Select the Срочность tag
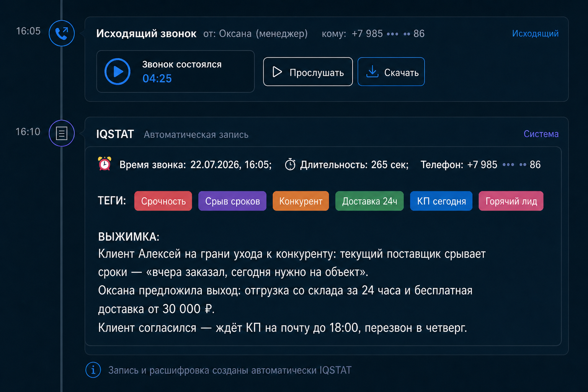The height and width of the screenshot is (392, 588). [163, 201]
